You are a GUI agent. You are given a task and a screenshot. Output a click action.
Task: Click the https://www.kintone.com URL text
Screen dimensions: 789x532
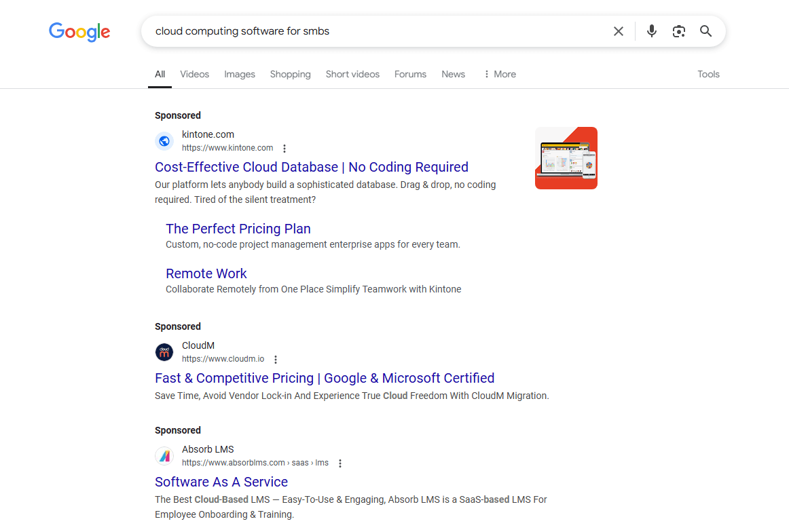(227, 148)
